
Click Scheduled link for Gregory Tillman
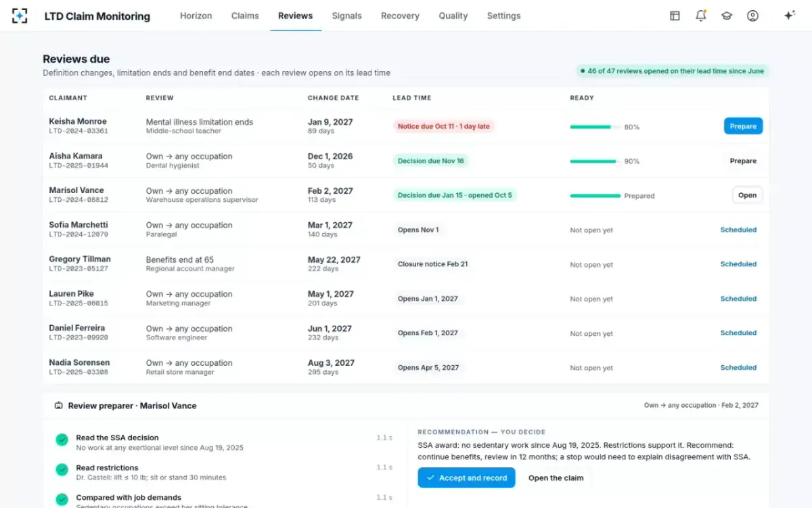click(x=738, y=264)
